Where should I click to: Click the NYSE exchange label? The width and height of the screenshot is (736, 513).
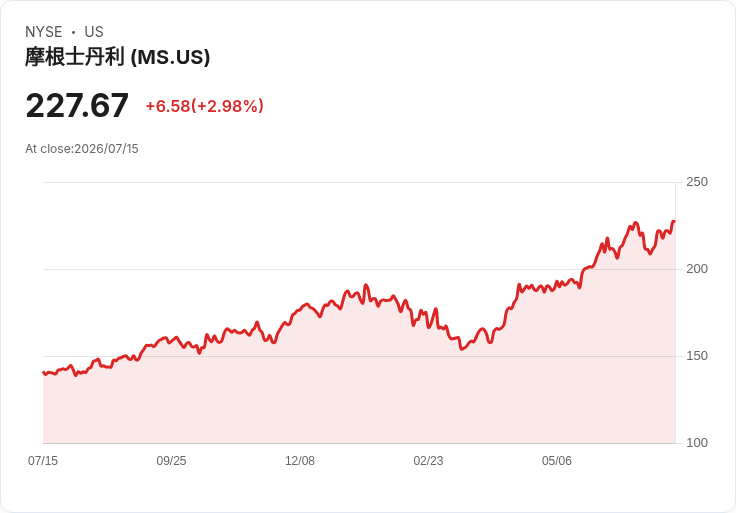44,32
